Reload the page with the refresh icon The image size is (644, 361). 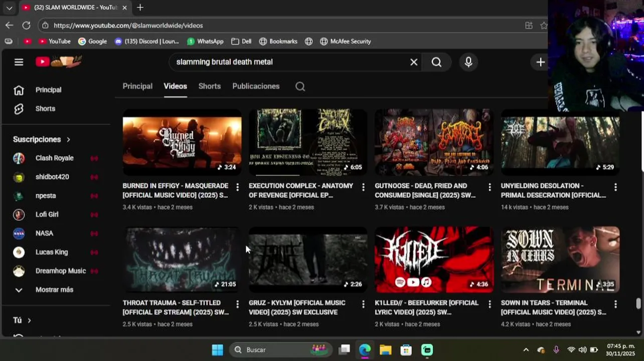tap(27, 25)
